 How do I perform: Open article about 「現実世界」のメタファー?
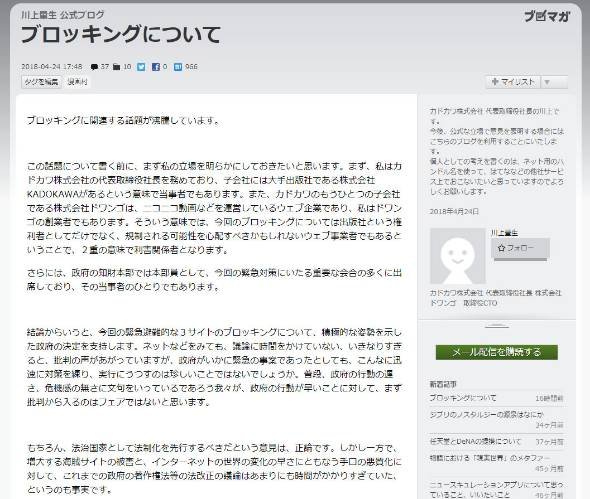(490, 458)
